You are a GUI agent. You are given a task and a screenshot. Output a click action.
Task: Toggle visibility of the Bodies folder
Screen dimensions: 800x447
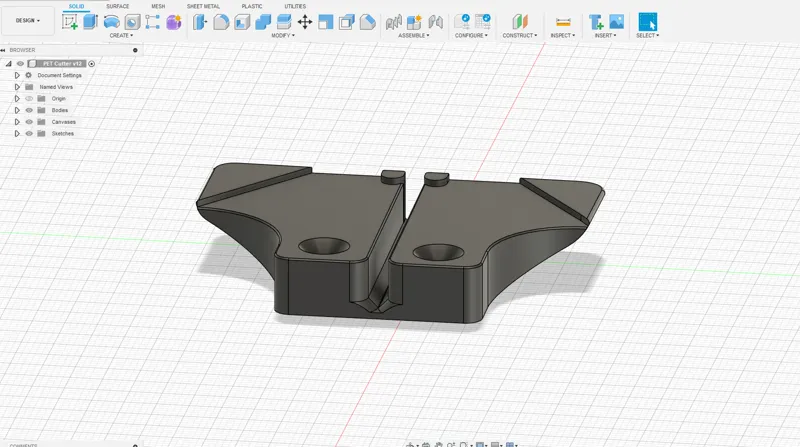tap(29, 110)
